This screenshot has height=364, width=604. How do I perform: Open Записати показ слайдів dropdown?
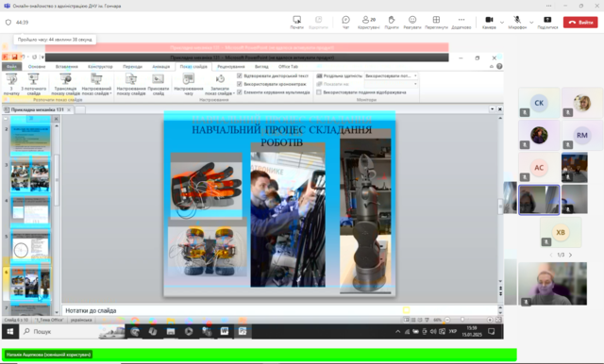tap(220, 84)
